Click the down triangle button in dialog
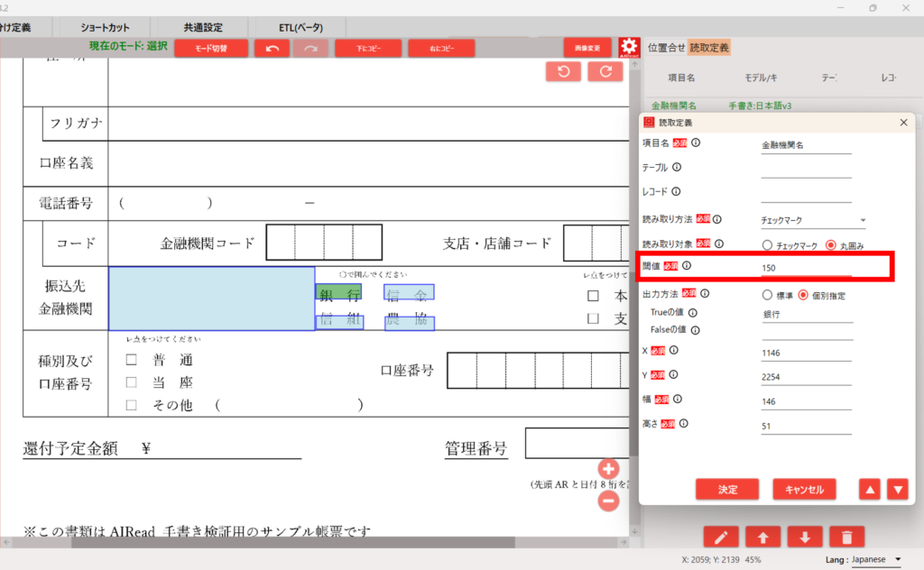The height and width of the screenshot is (570, 924). pos(896,489)
